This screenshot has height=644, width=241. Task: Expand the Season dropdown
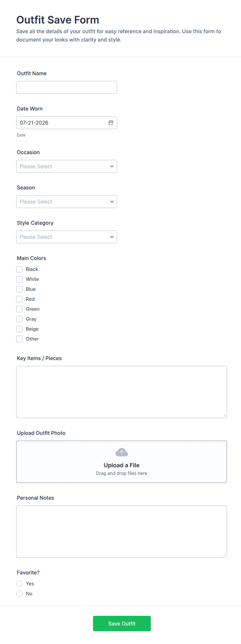[67, 202]
